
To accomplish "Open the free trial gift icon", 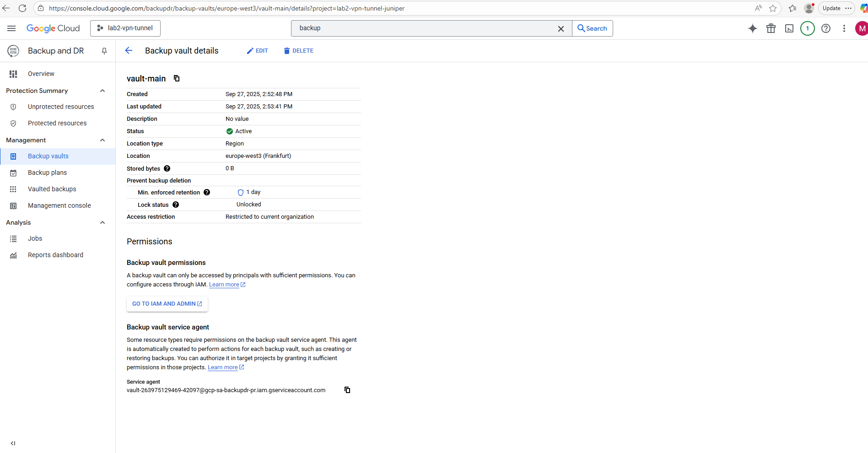I will 771,28.
